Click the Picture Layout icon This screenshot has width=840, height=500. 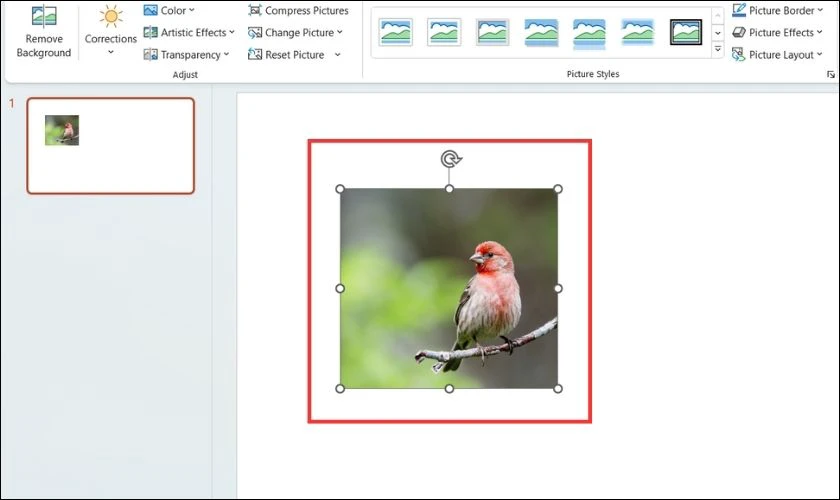(x=739, y=55)
